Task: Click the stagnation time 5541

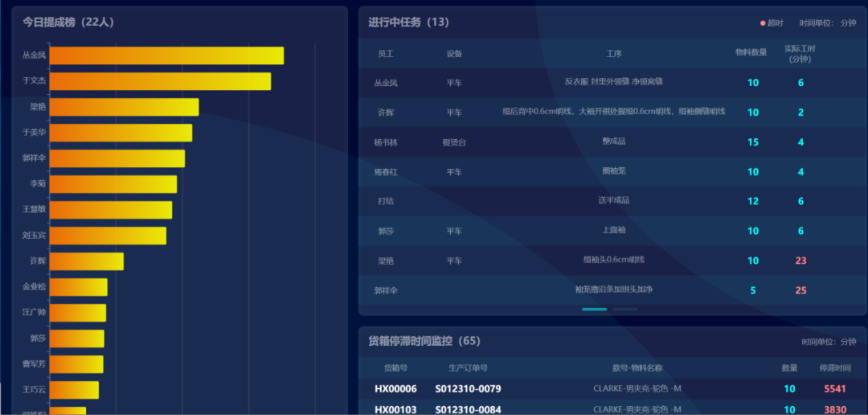Action: pos(835,389)
